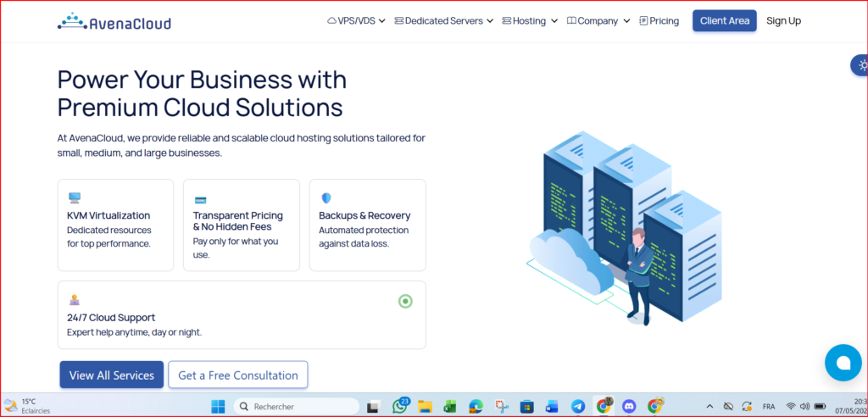The width and height of the screenshot is (868, 417).
Task: Open the Pricing page
Action: pyautogui.click(x=659, y=21)
